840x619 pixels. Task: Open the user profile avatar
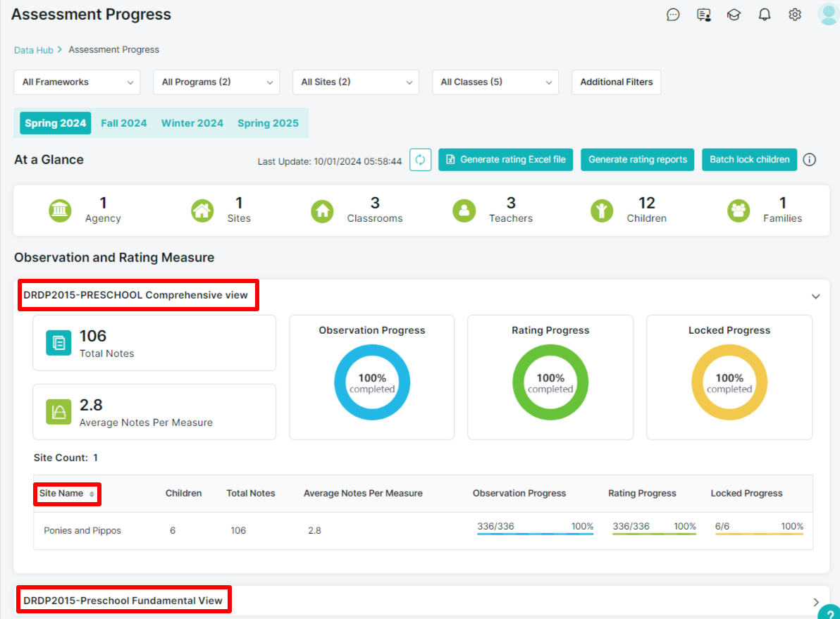tap(828, 15)
